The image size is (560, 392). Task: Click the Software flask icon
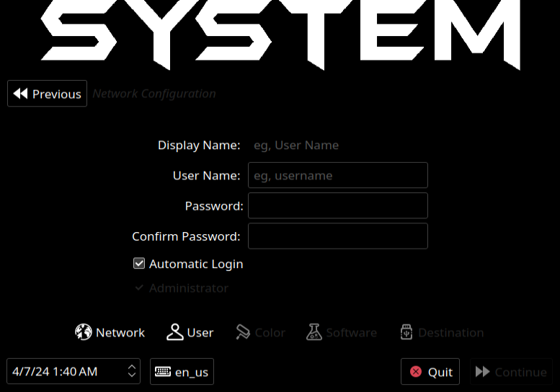click(314, 332)
